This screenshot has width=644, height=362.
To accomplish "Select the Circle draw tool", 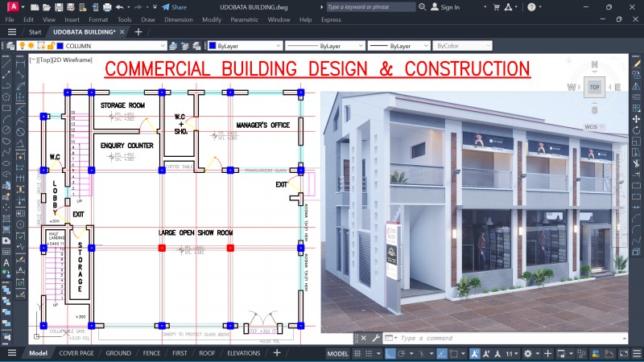I will (6, 130).
